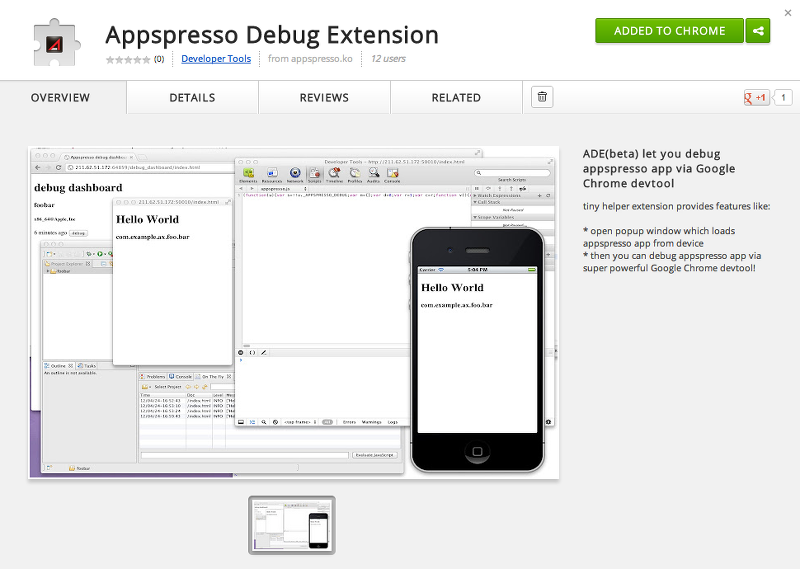Click the Appspresso extension puzzle-piece logo
Viewport: 800px width, 569px height.
tap(56, 42)
